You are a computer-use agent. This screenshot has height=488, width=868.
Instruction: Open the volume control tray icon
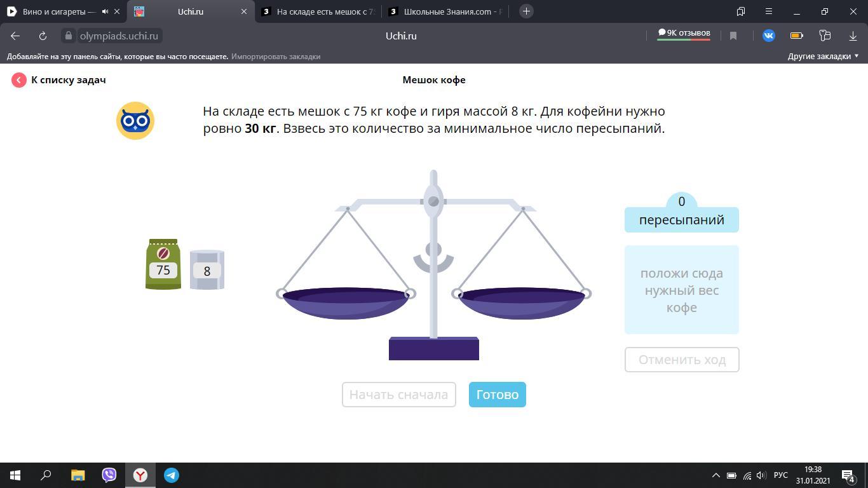click(x=762, y=475)
